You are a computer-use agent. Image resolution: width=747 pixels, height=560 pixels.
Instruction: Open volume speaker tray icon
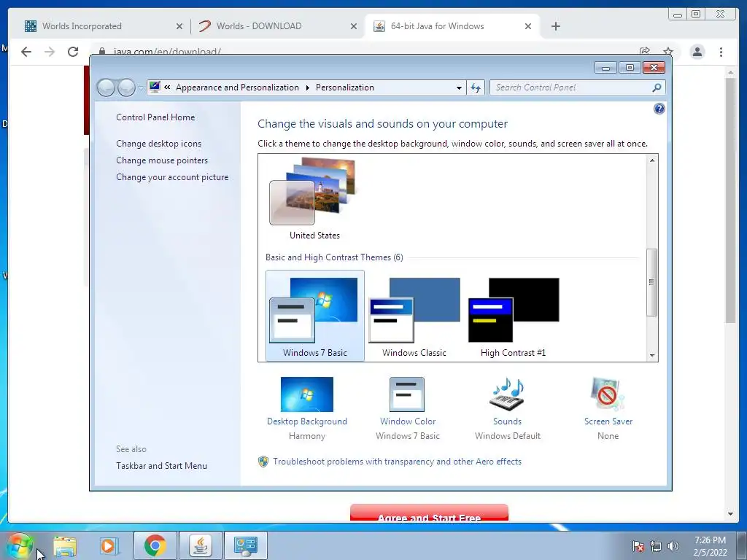point(673,546)
